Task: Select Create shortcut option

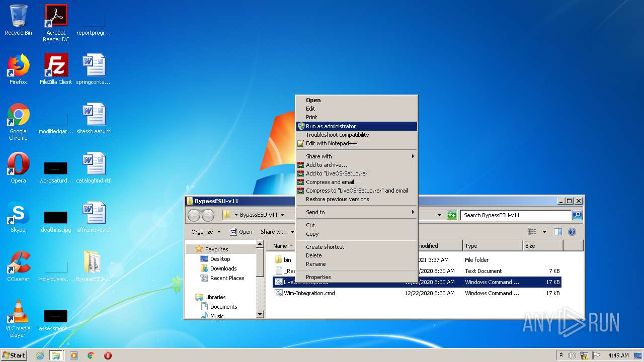Action: click(357, 247)
